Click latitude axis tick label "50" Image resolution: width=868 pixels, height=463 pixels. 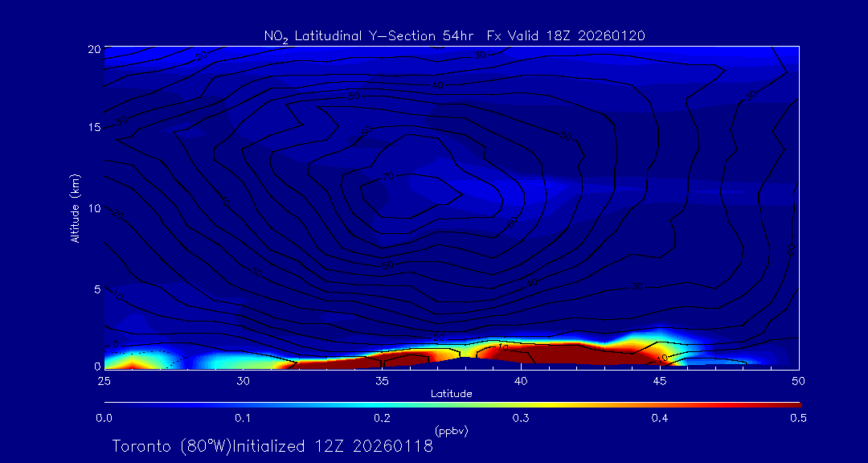798,381
